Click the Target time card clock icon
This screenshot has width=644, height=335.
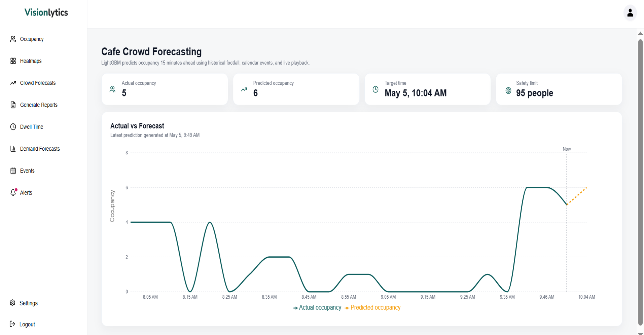[375, 89]
